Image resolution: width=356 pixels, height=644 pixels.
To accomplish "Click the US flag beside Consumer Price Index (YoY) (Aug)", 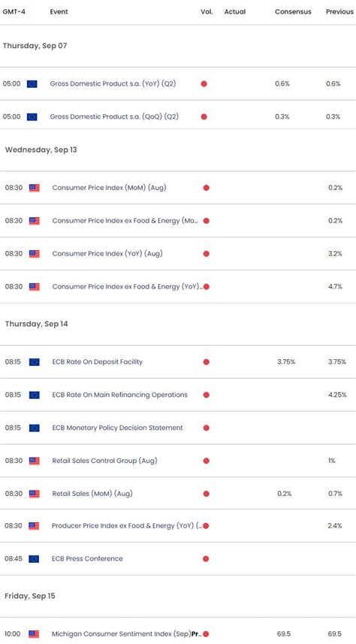I will (x=35, y=254).
